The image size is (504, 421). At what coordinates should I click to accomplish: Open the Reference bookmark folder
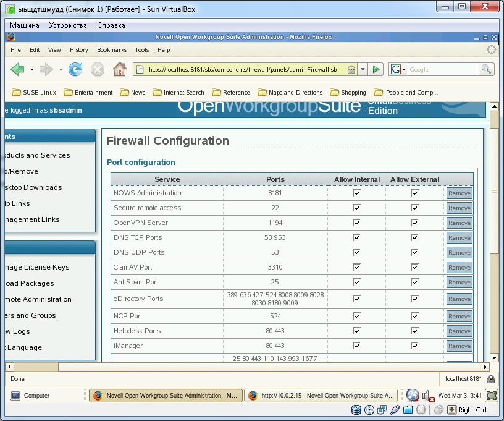(x=231, y=93)
